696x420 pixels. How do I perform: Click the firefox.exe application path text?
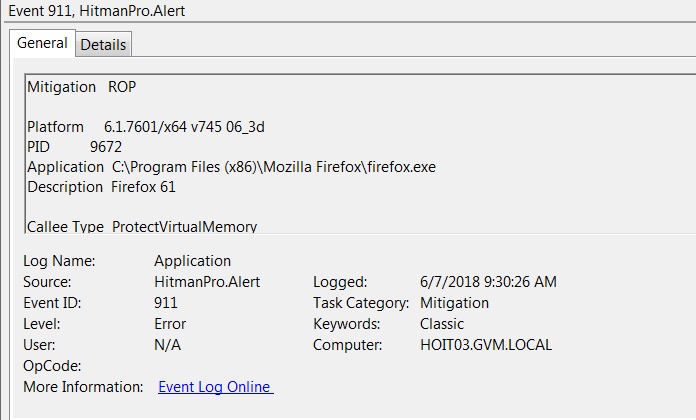273,167
